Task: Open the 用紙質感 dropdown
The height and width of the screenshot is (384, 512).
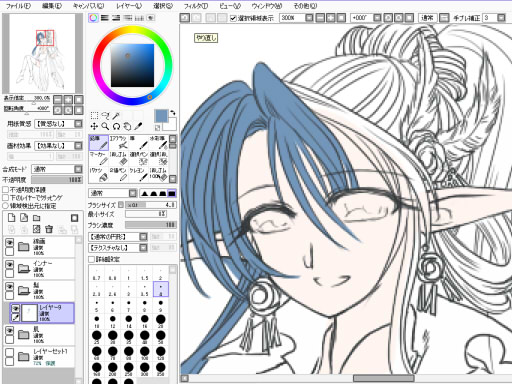Action: tap(78, 124)
